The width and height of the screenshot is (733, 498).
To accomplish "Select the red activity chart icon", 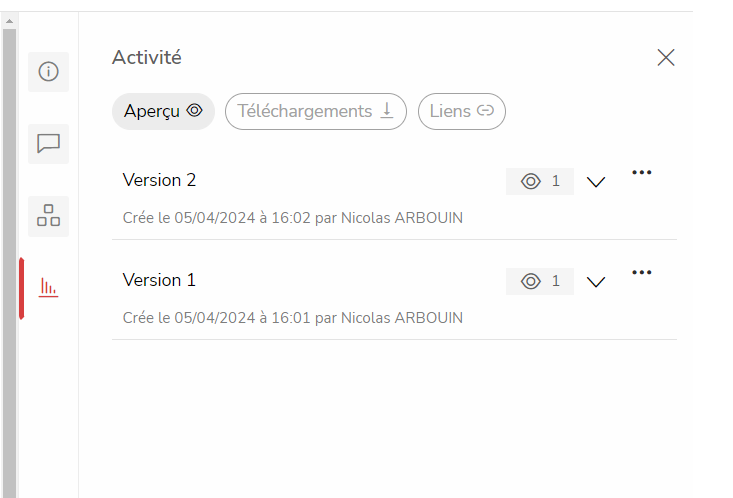I will (x=49, y=287).
